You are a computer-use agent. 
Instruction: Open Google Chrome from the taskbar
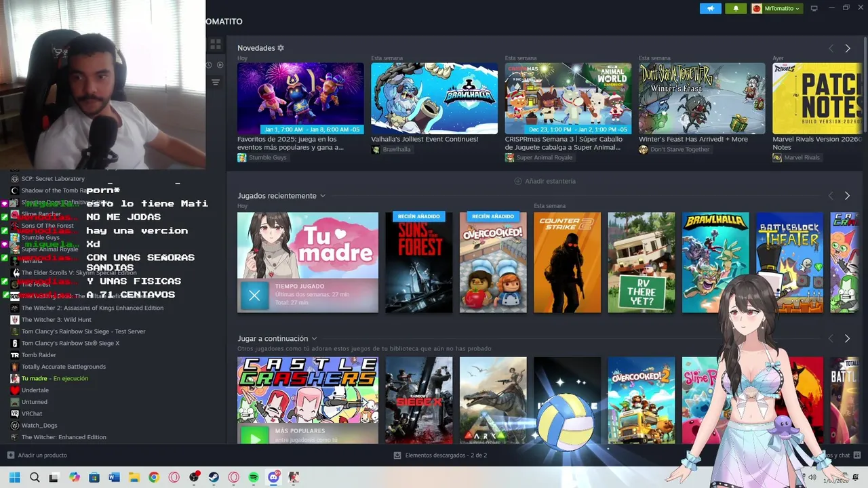coord(154,477)
